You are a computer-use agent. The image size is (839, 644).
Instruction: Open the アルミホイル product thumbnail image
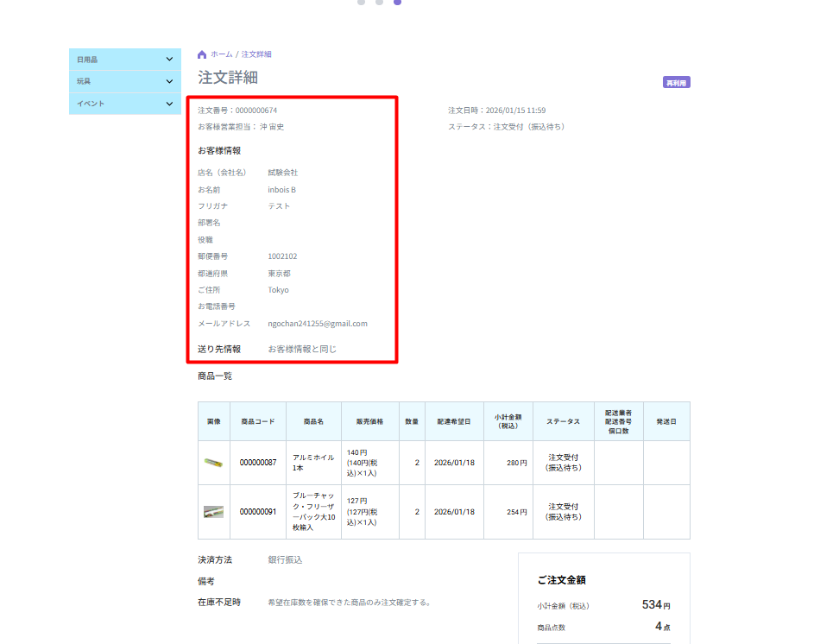tap(213, 463)
